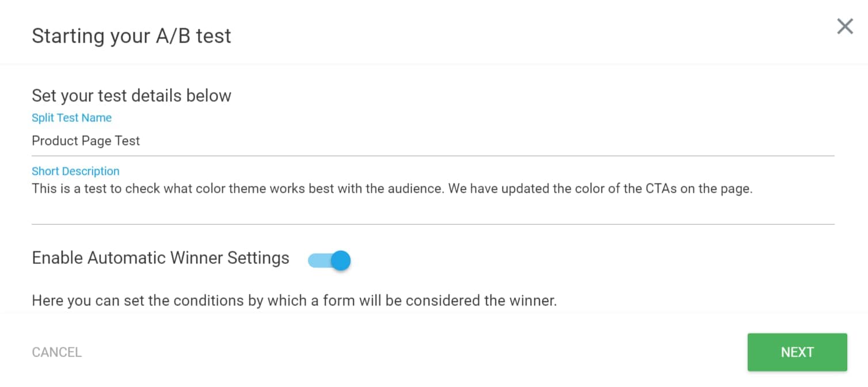Image resolution: width=868 pixels, height=387 pixels.
Task: Click CANCEL to dismiss the test setup
Action: pos(56,352)
